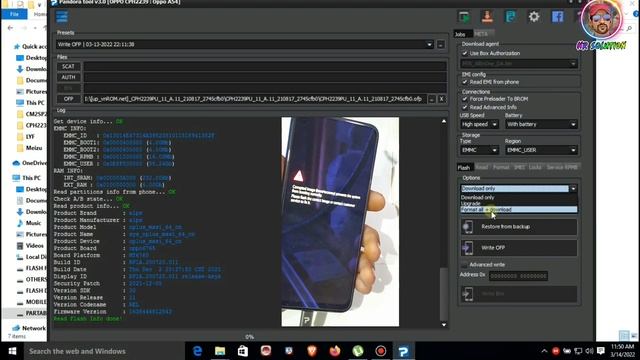The height and width of the screenshot is (360, 640).
Task: Click the Pandora tool taskbar icon
Action: click(x=404, y=351)
